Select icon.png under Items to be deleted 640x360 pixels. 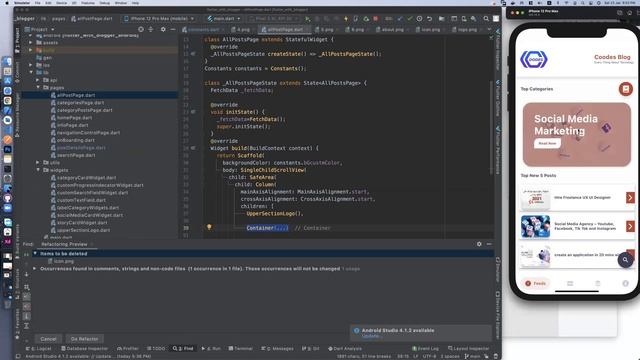(x=64, y=261)
